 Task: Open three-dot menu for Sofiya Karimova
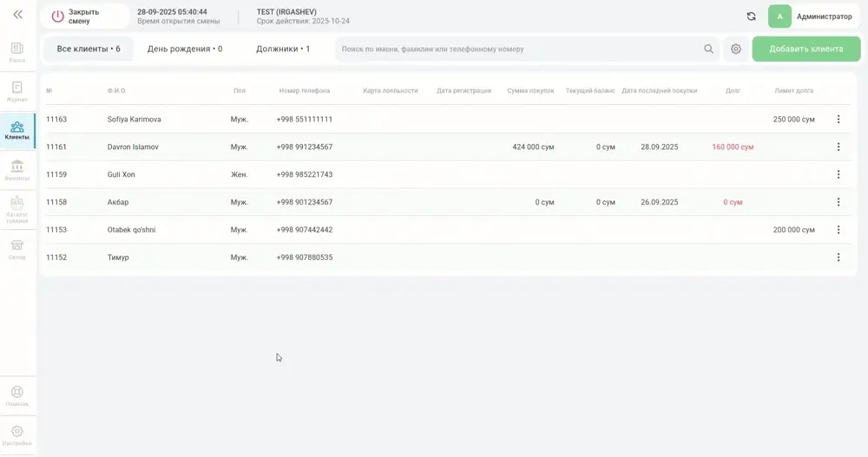click(838, 119)
